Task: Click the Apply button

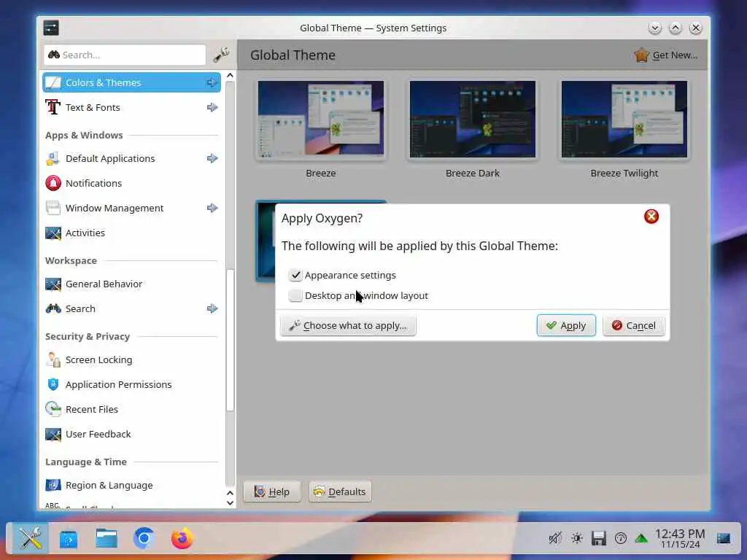Action: (x=566, y=325)
